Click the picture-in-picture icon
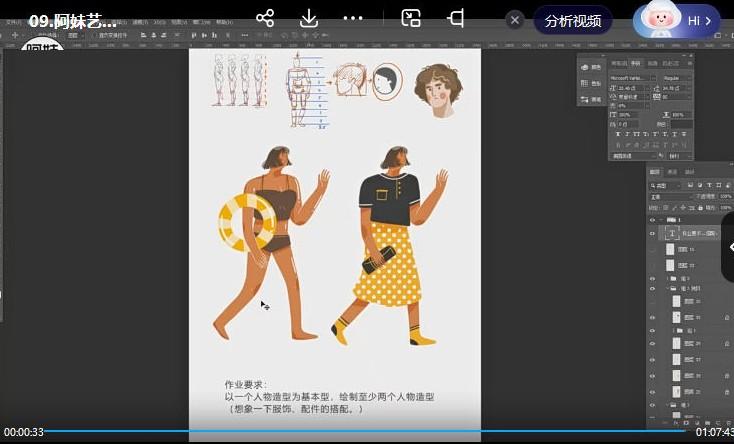Screen dimensions: 734x444 411,19
